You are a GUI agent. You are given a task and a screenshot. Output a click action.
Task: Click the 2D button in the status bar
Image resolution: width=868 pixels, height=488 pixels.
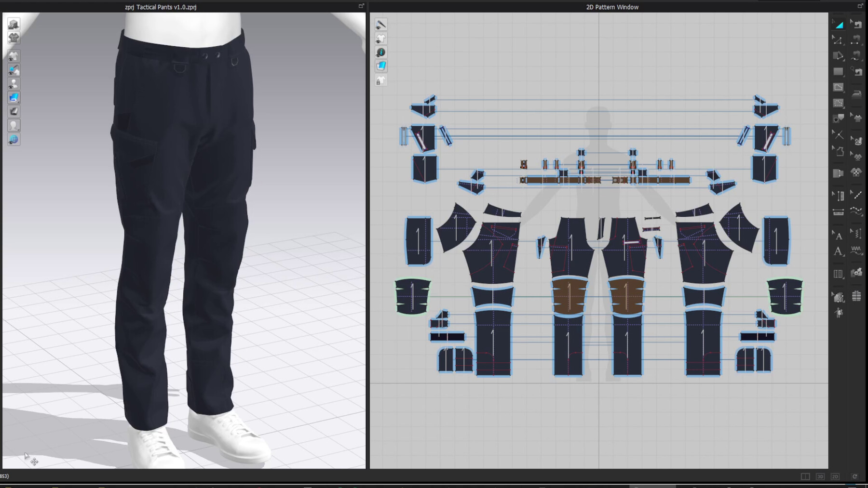pos(835,476)
